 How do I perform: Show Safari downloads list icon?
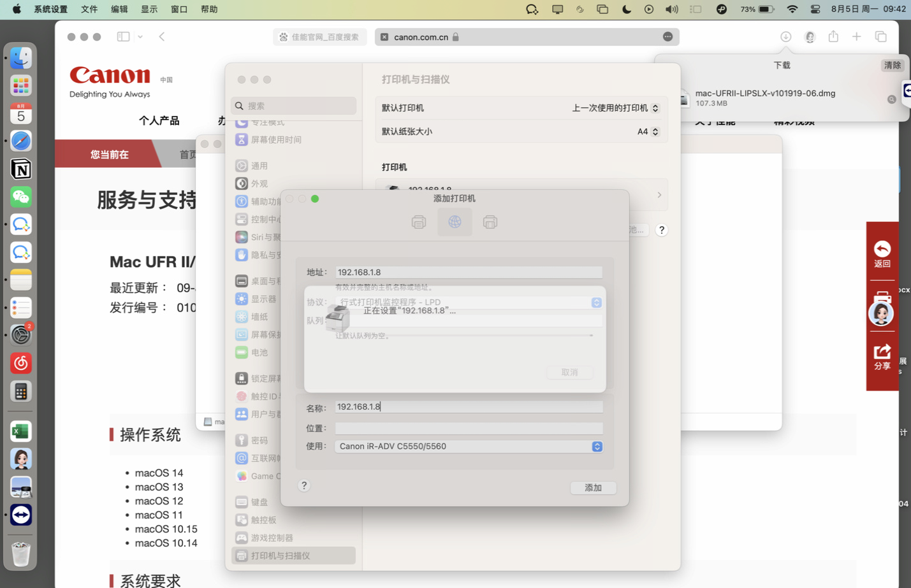pos(785,37)
